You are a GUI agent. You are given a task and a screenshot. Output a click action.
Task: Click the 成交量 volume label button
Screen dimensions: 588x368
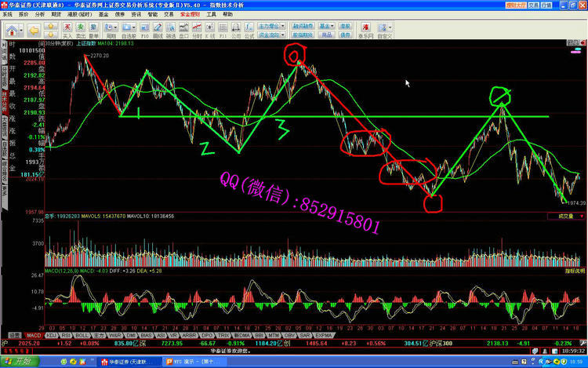click(566, 214)
